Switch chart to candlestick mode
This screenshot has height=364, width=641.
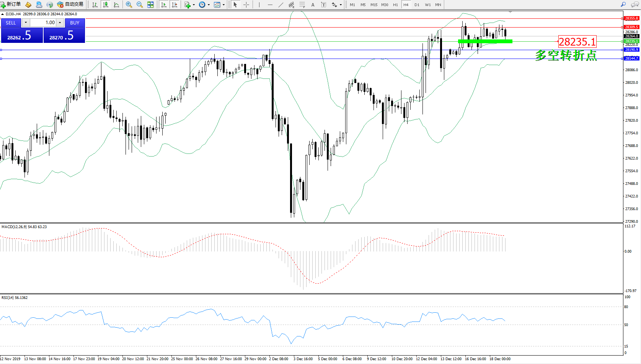(x=106, y=5)
